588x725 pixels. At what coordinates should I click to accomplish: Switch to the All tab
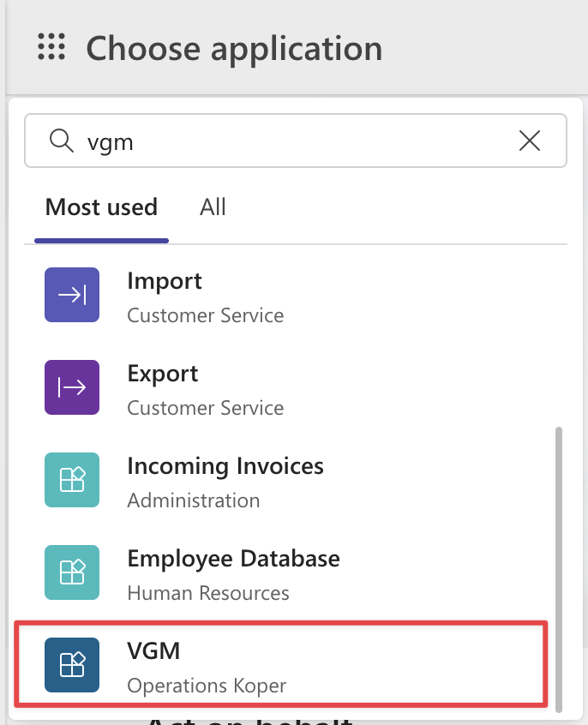pos(213,207)
